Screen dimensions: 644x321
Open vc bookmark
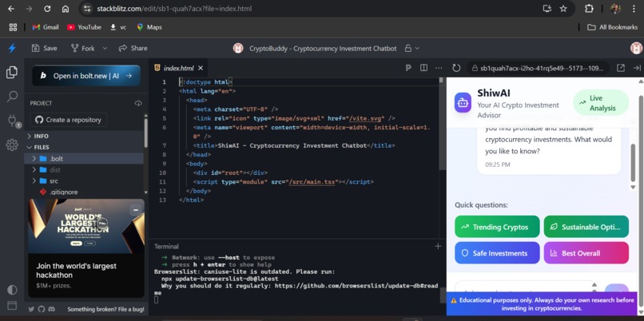(118, 27)
